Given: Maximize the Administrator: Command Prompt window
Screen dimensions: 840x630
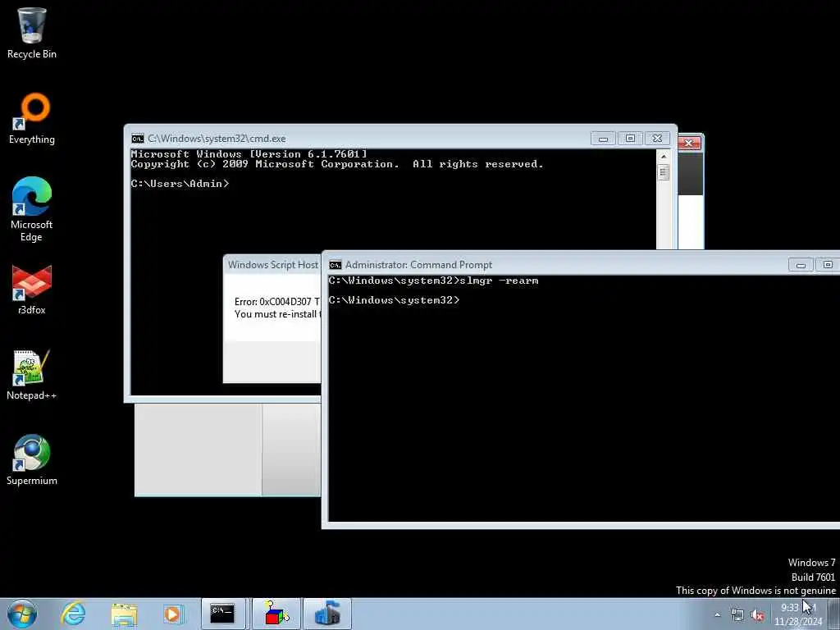Looking at the screenshot, I should pyautogui.click(x=828, y=265).
